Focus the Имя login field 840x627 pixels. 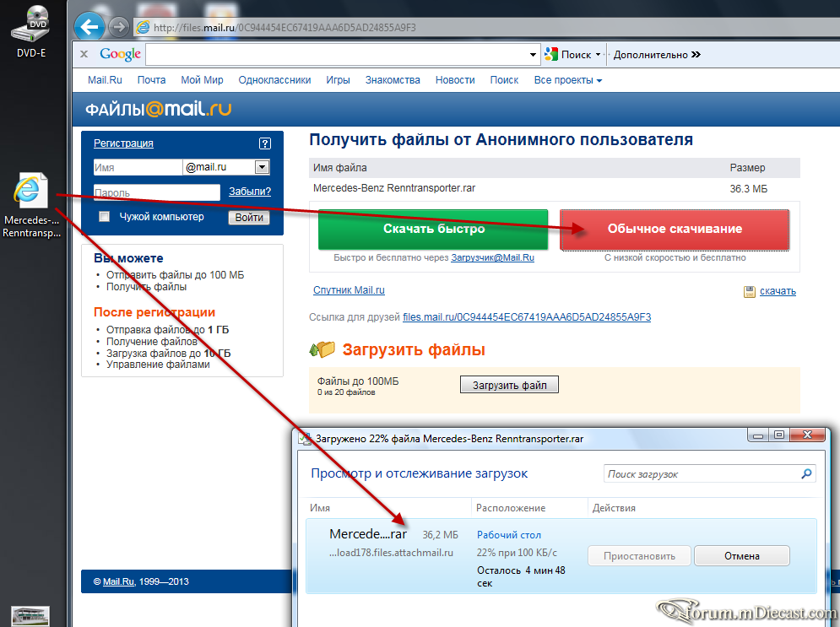138,167
